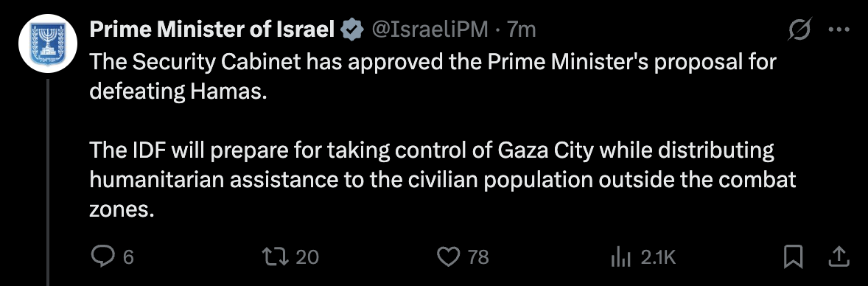Open the three-dot more options menu
The image size is (868, 286).
pos(838,29)
